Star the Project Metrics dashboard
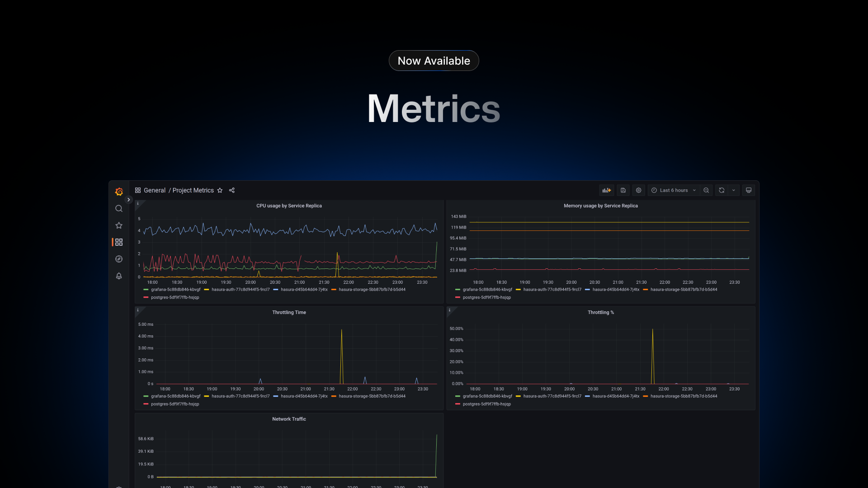 pyautogui.click(x=220, y=190)
